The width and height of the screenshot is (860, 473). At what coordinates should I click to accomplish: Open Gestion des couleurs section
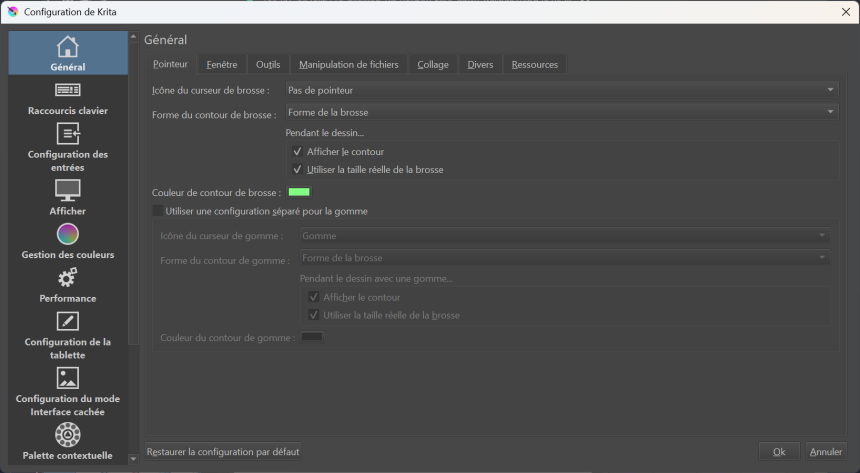67,241
